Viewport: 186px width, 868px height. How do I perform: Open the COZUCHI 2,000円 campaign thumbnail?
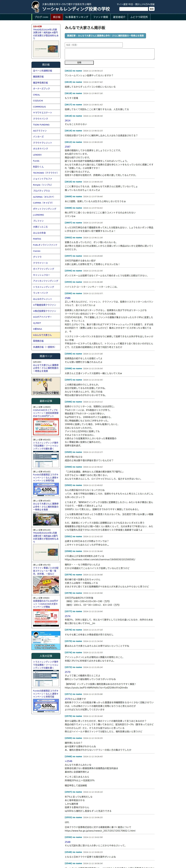46,427
